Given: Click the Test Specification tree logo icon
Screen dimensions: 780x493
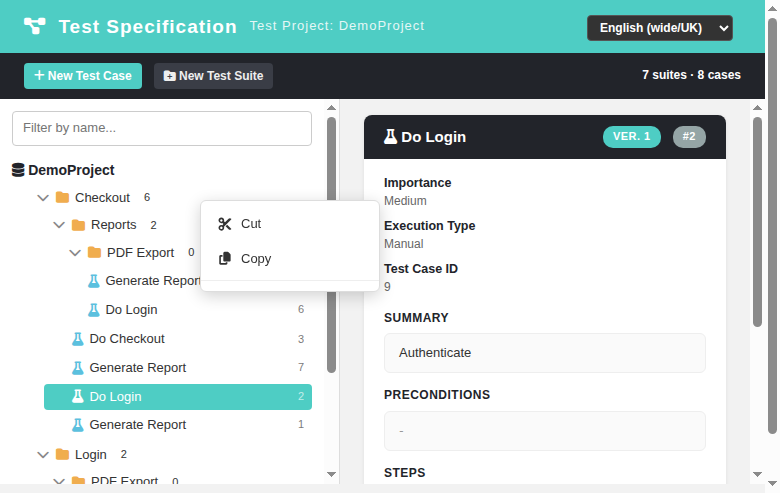Looking at the screenshot, I should pyautogui.click(x=35, y=26).
